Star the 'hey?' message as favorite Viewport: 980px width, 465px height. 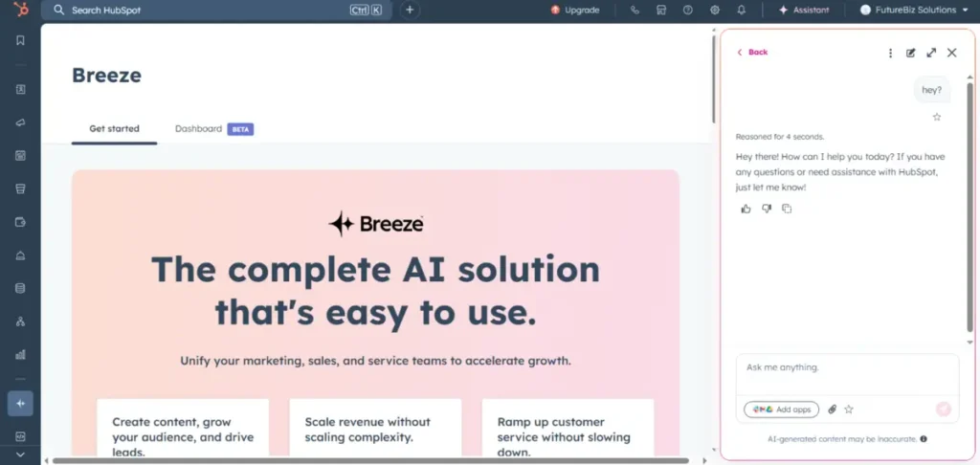click(x=936, y=117)
